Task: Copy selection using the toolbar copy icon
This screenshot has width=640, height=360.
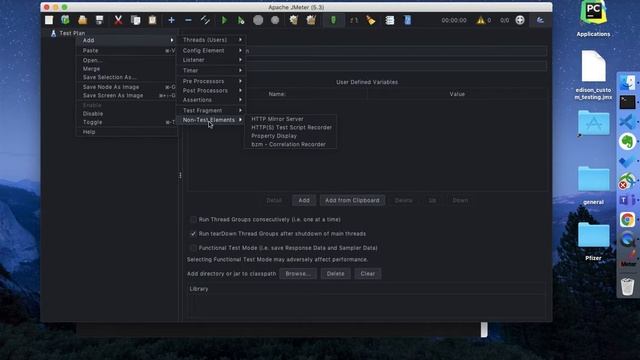Action: pyautogui.click(x=136, y=20)
